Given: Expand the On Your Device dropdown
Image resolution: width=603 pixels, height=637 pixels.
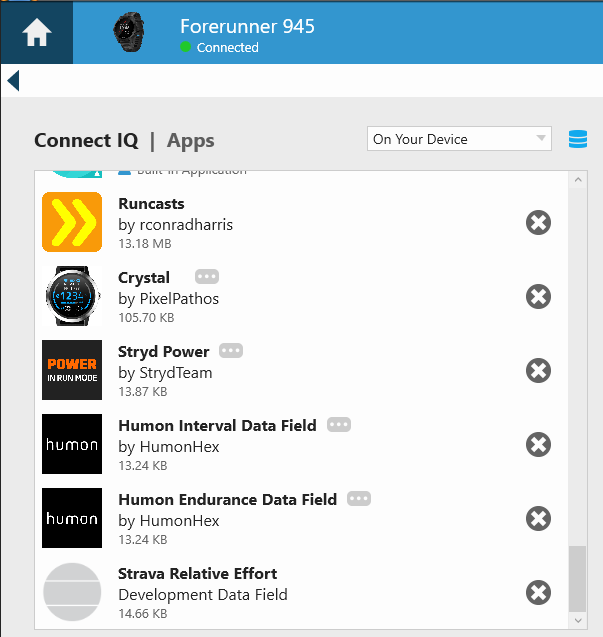Looking at the screenshot, I should point(459,139).
